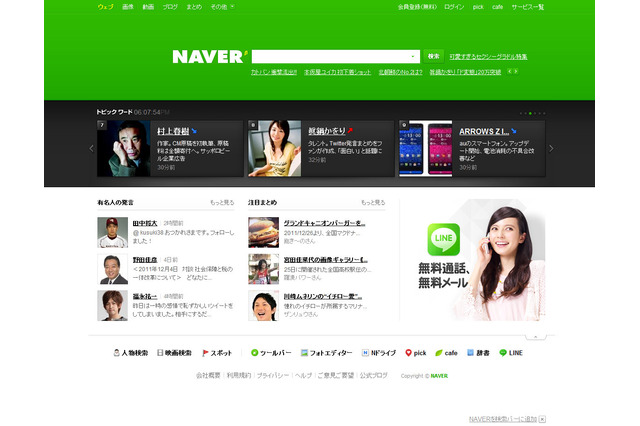The height and width of the screenshot is (426, 640).
Task: Click blue down-trend arrow beside 村上春樹
Action: pyautogui.click(x=194, y=131)
